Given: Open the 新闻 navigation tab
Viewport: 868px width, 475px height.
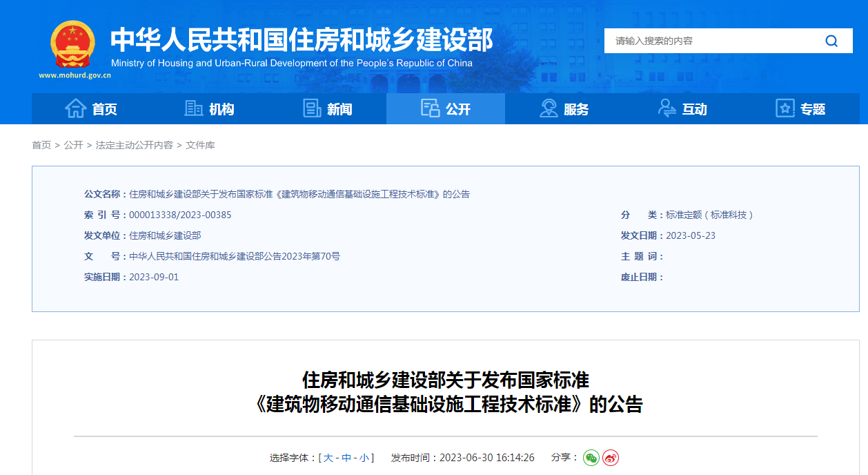Looking at the screenshot, I should click(x=328, y=108).
